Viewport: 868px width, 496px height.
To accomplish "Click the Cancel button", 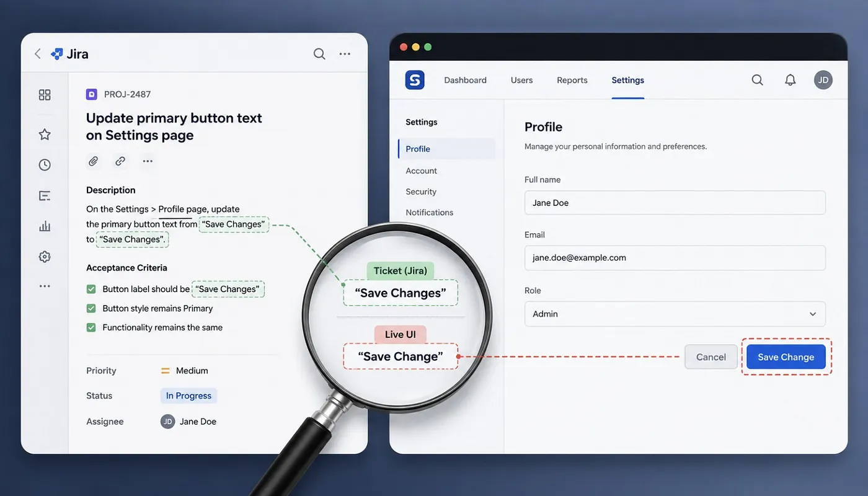I will (711, 357).
